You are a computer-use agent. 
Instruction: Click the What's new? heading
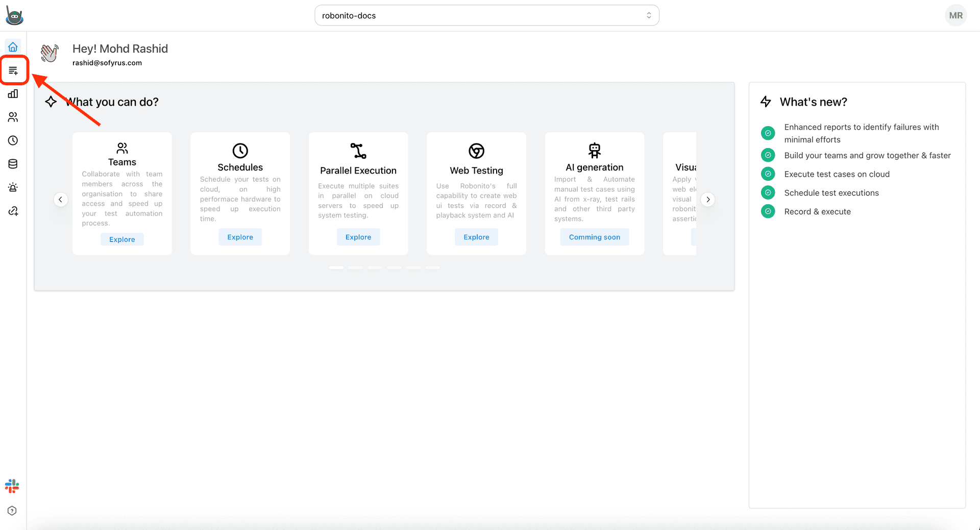coord(813,102)
